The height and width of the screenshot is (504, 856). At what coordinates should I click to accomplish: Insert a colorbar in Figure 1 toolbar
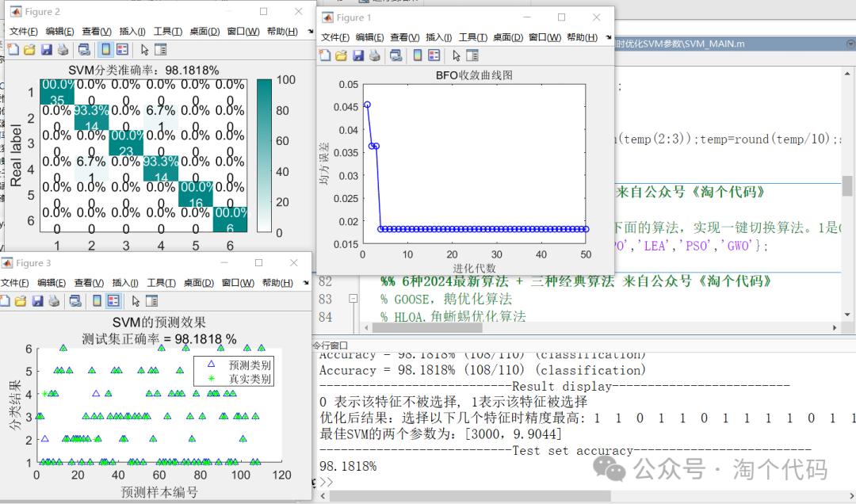418,55
